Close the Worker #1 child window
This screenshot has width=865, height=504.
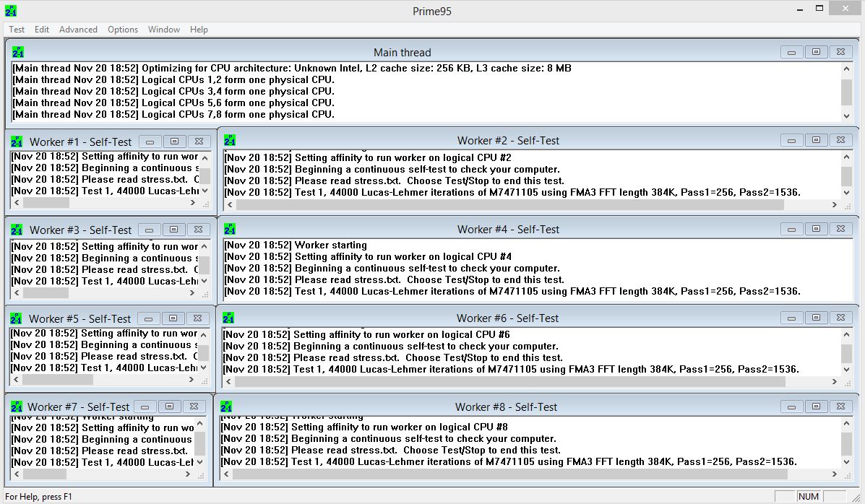click(199, 142)
